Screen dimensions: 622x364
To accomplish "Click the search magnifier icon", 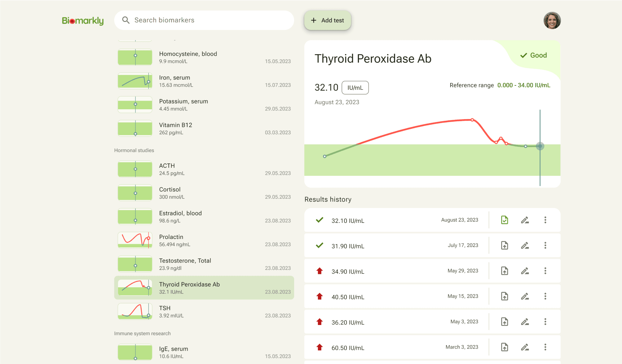I will (x=126, y=20).
